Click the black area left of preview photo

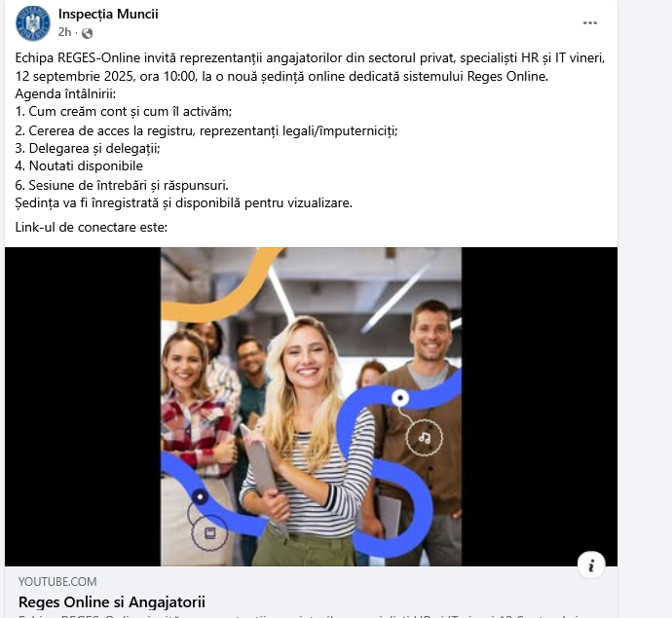pyautogui.click(x=83, y=407)
